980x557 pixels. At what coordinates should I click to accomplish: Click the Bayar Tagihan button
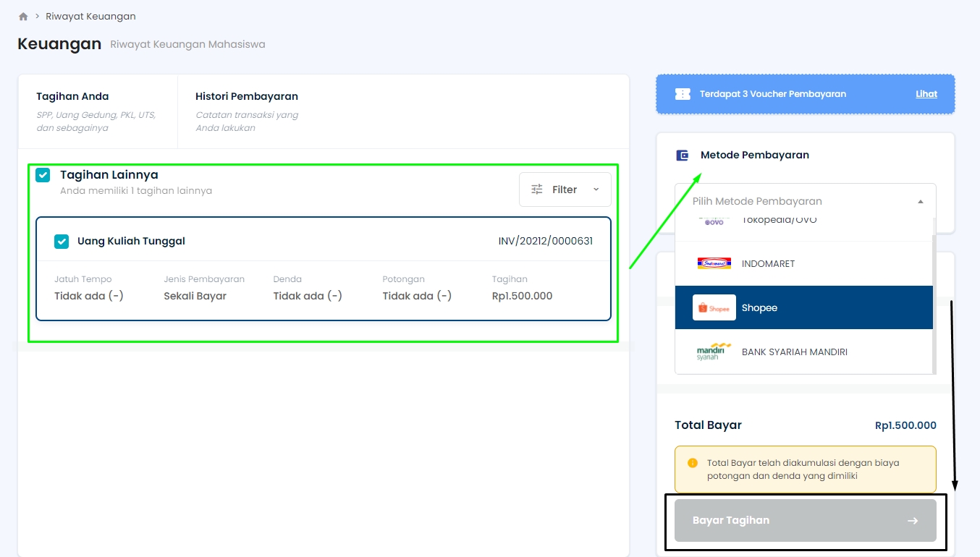805,520
